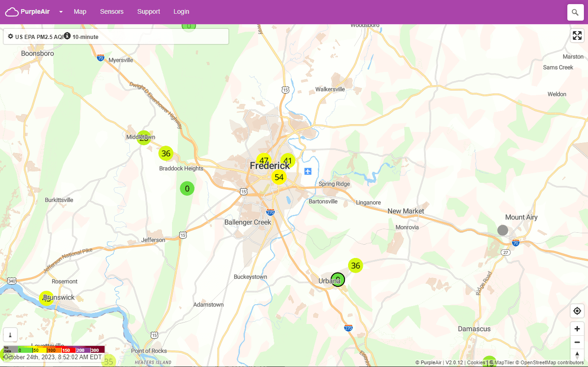Open the Map menu item

pos(80,12)
